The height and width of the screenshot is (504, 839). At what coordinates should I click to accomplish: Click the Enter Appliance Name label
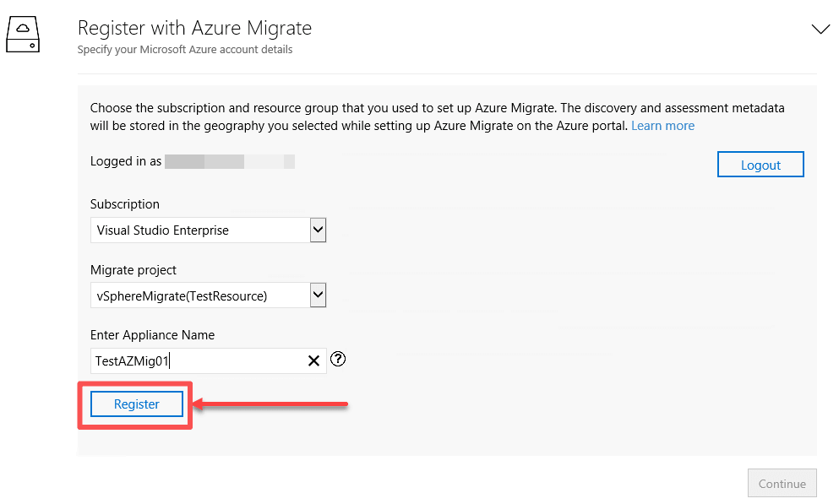click(x=152, y=335)
